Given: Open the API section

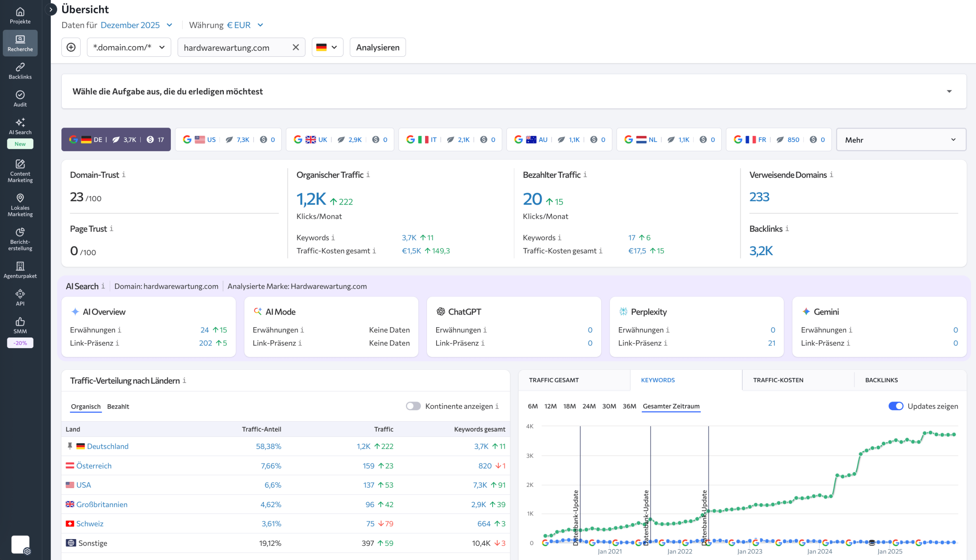Looking at the screenshot, I should [x=19, y=297].
